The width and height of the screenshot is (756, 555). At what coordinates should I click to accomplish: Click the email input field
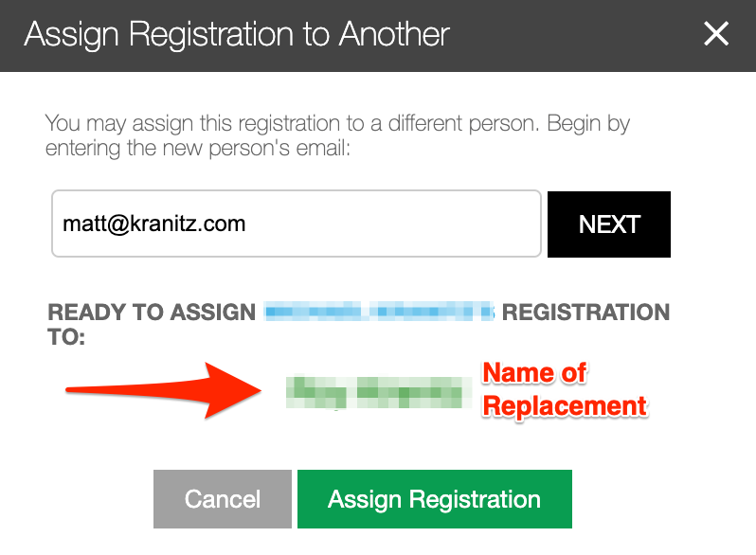pos(296,224)
